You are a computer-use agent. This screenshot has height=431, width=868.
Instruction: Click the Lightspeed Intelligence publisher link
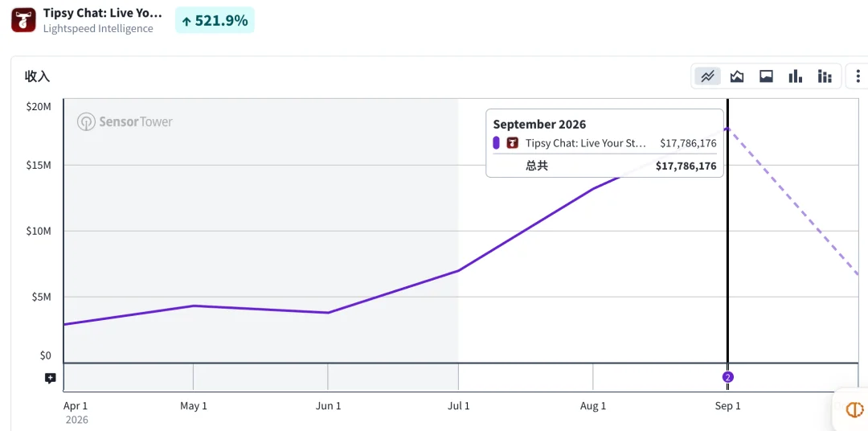(98, 29)
